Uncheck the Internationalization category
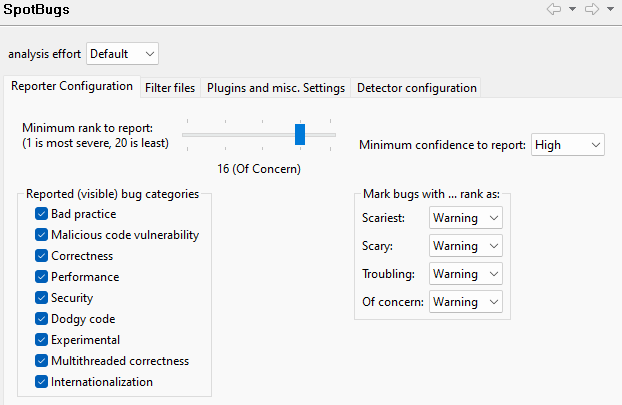Screen dimensions: 622x405 [x=41, y=382]
